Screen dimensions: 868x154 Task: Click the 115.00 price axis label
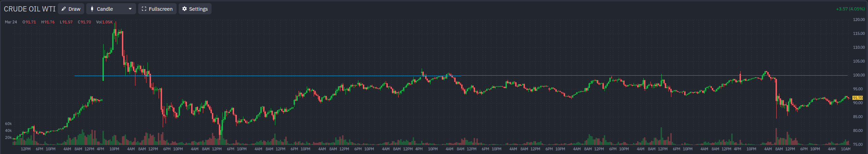859,34
